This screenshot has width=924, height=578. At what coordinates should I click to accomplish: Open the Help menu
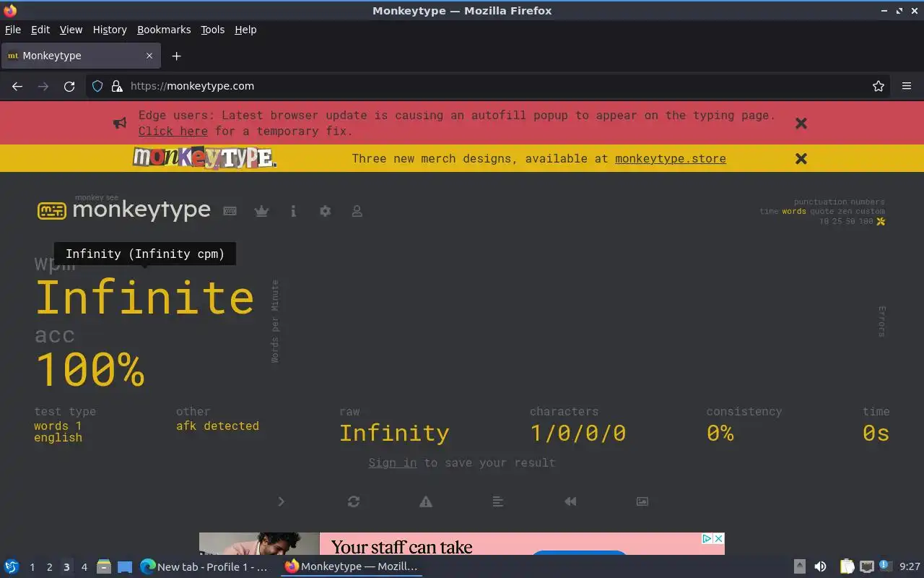(245, 30)
